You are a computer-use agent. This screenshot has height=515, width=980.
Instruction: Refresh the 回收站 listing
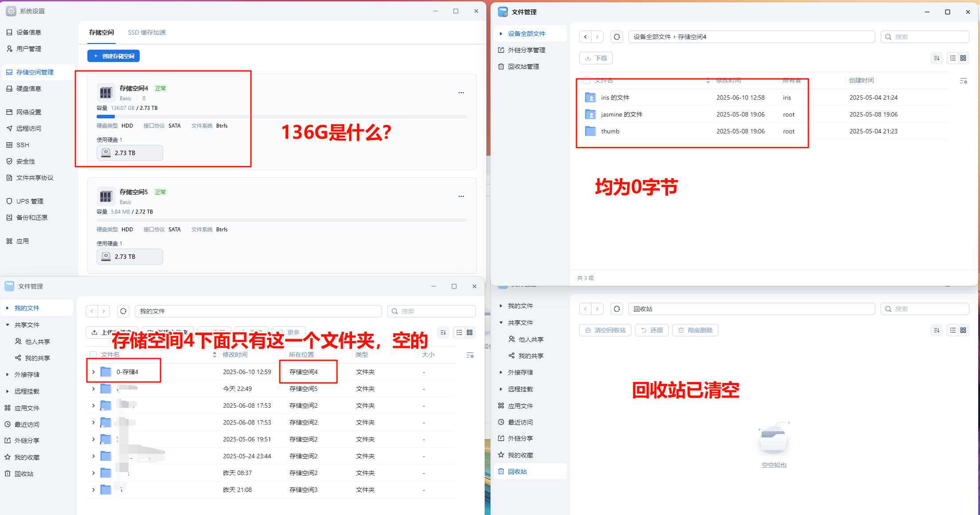[617, 309]
